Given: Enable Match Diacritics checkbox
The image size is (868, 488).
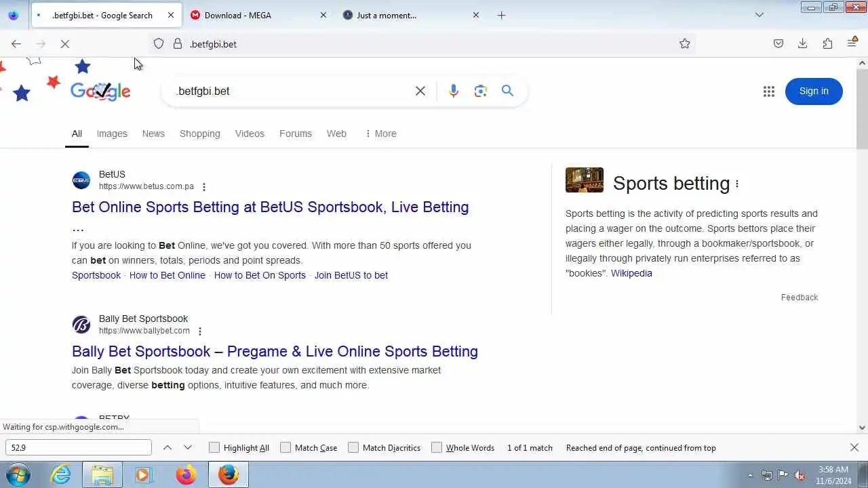Looking at the screenshot, I should 353,447.
